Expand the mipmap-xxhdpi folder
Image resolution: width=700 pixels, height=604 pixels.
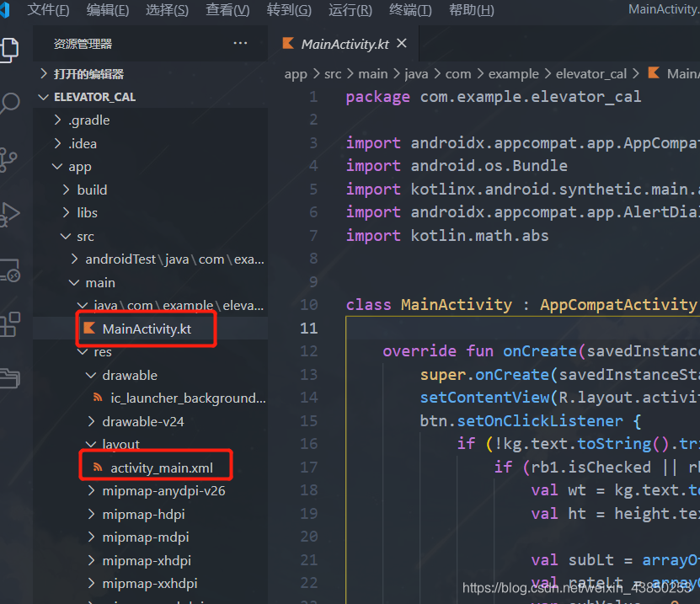click(151, 584)
